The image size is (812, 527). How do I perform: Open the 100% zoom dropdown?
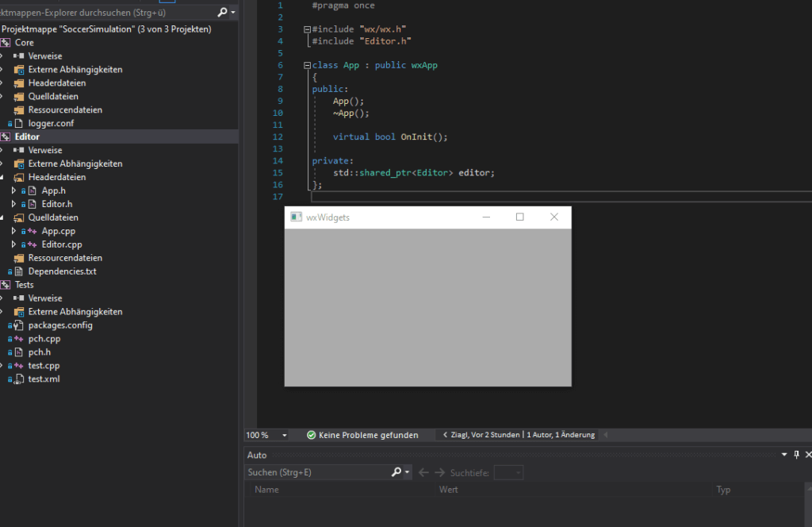click(285, 435)
